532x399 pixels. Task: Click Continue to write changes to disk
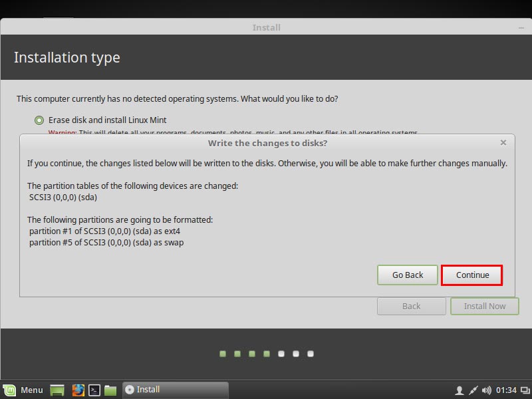tap(471, 275)
